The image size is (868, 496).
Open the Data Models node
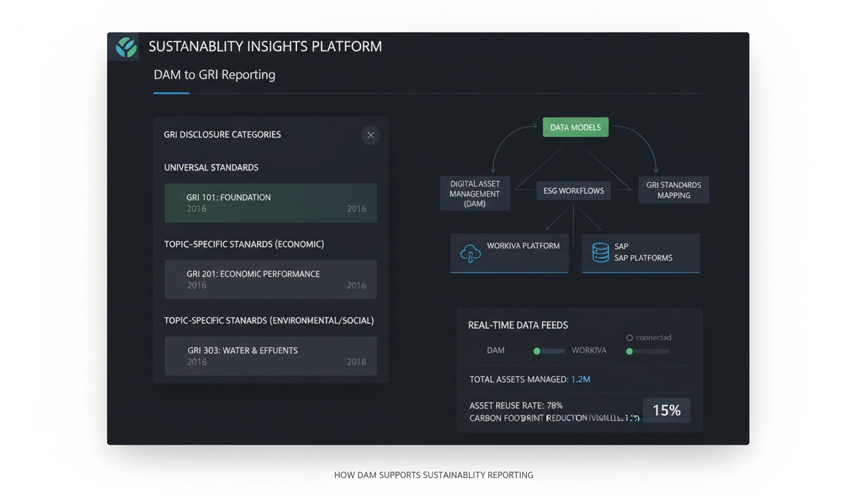(575, 127)
